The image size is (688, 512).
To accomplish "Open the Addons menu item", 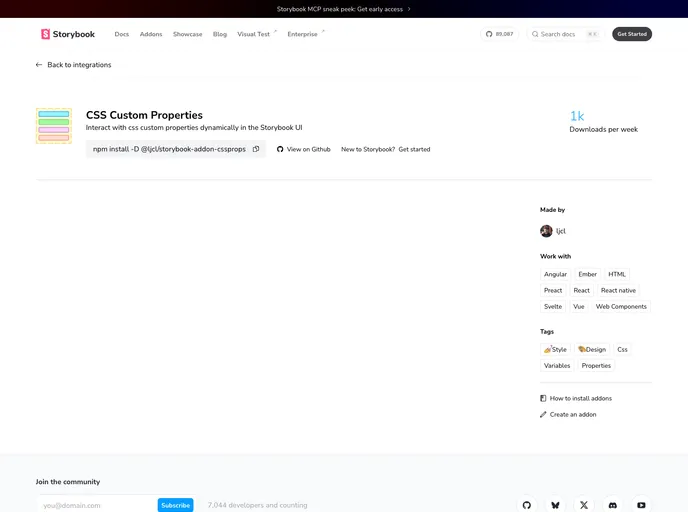I will tap(151, 34).
